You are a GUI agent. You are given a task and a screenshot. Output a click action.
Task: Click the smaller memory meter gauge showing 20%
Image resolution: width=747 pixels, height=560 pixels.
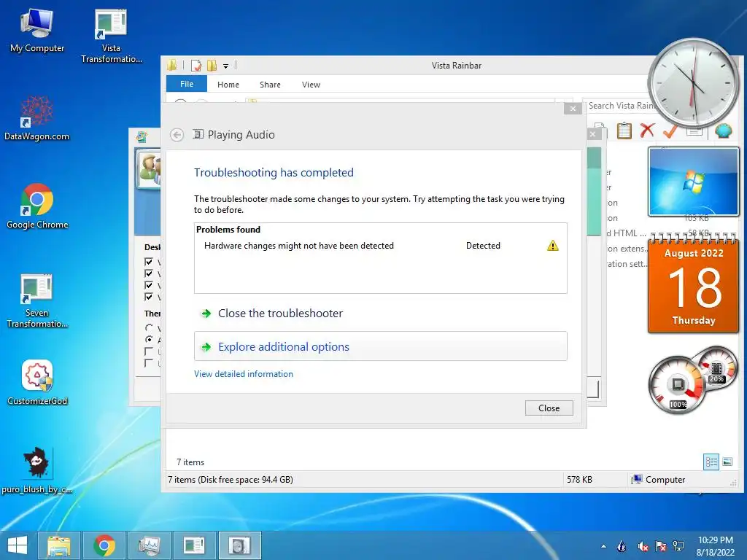(x=718, y=367)
